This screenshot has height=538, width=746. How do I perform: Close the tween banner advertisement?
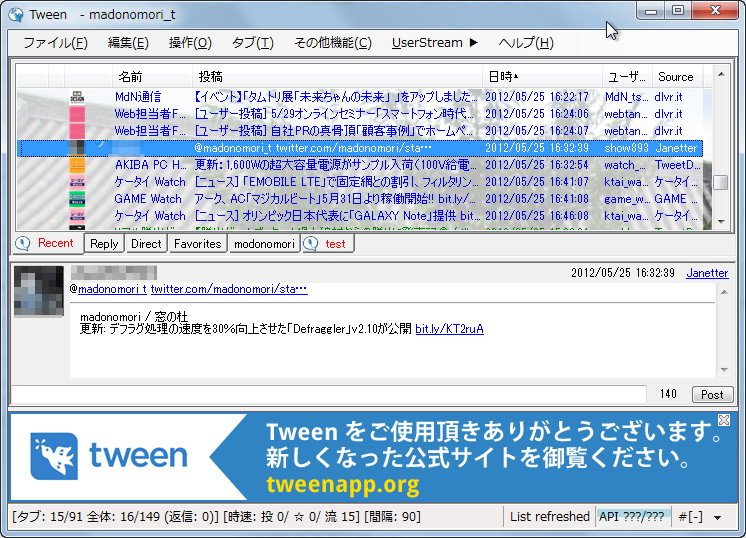click(724, 420)
